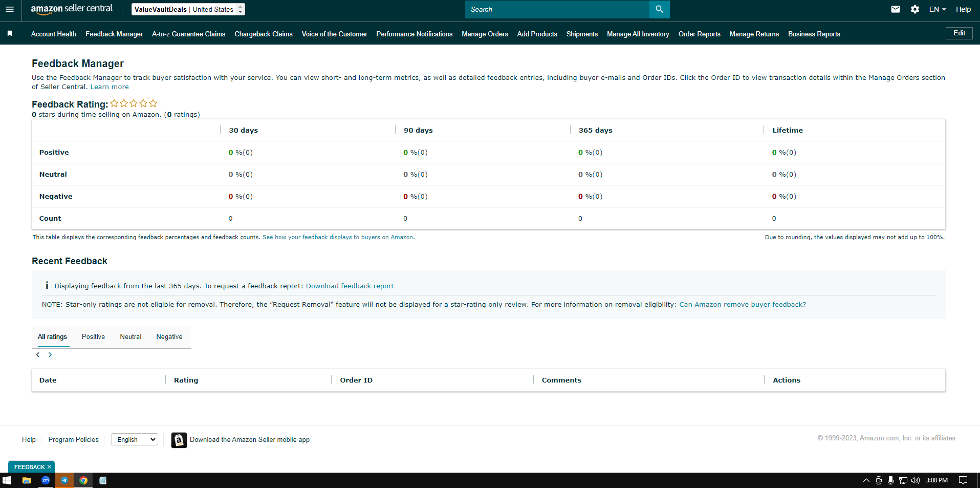
Task: Open Performance Notifications
Action: pos(415,34)
